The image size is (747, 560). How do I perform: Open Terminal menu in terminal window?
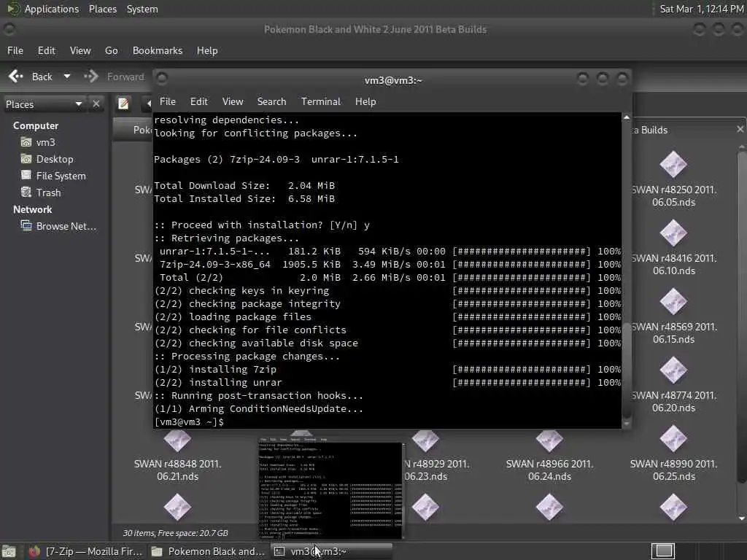click(x=321, y=101)
